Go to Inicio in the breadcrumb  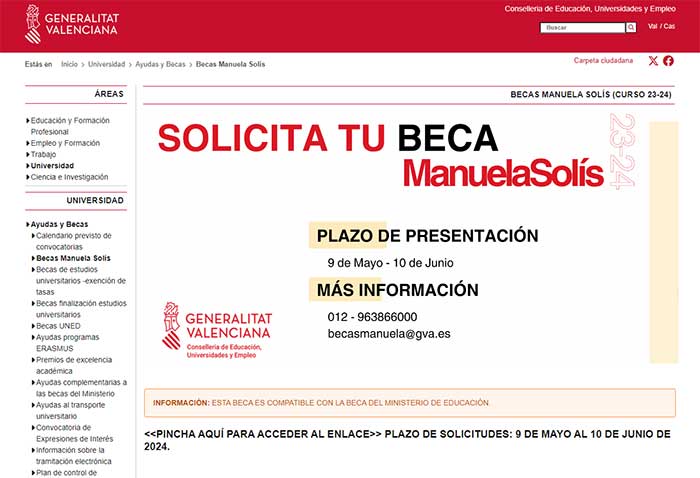pos(69,64)
